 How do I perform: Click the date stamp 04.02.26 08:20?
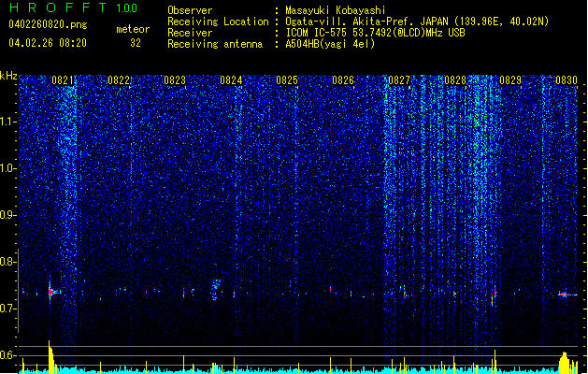tap(48, 43)
